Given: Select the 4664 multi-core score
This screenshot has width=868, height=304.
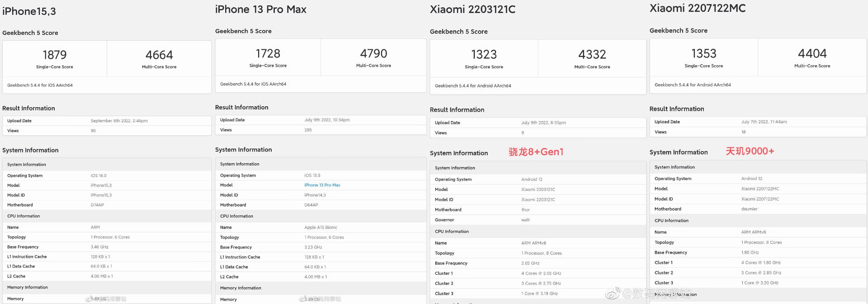Looking at the screenshot, I should pyautogui.click(x=159, y=55).
